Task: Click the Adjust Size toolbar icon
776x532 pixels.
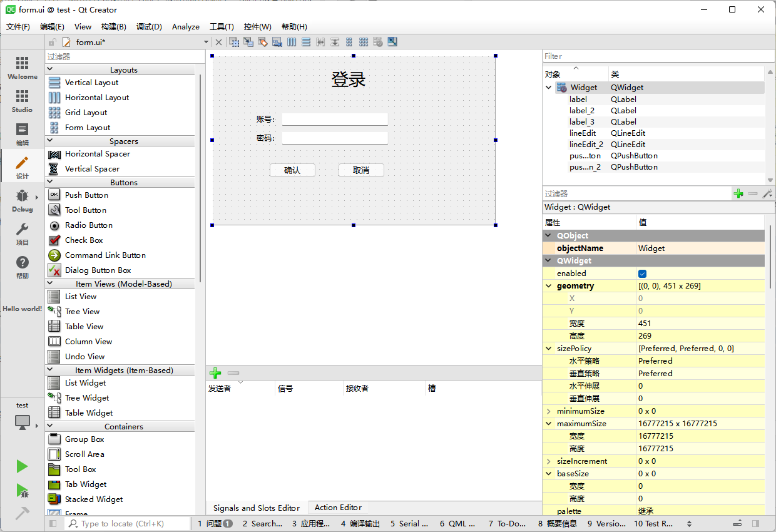Action: coord(392,42)
